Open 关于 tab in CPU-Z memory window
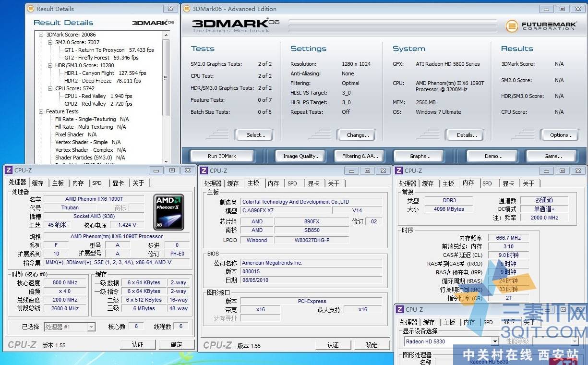This screenshot has height=365, width=588. coord(528,183)
